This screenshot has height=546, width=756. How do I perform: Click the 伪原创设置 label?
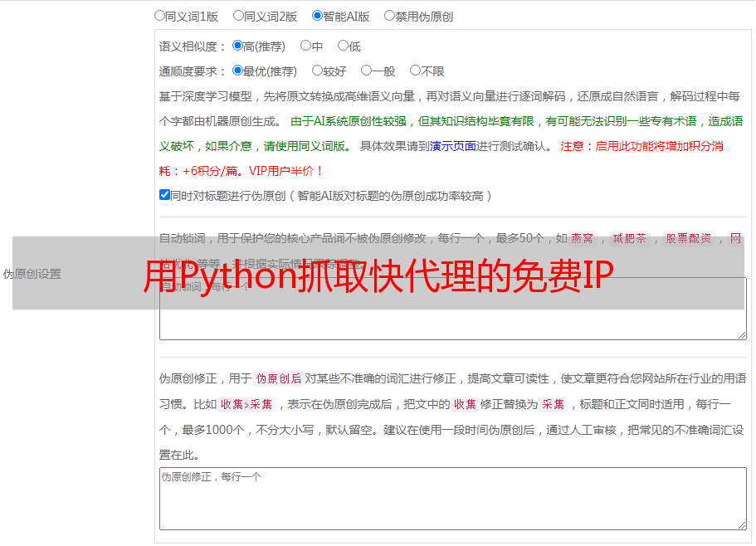coord(32,274)
